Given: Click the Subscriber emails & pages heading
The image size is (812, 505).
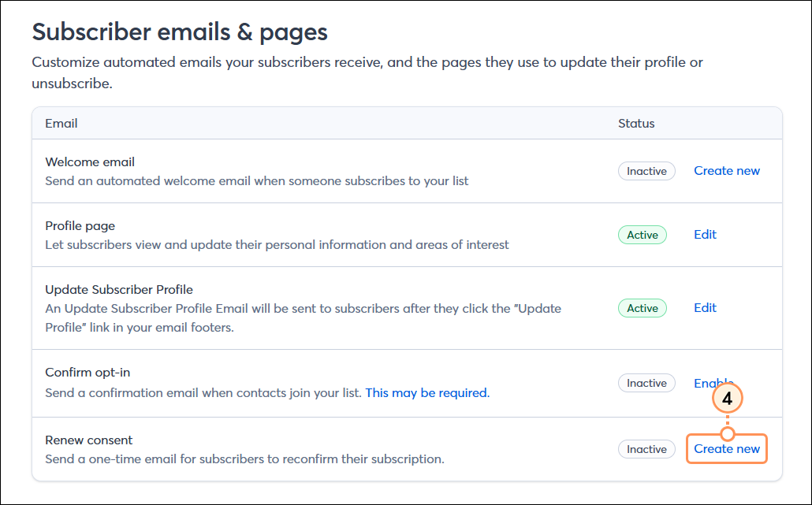Looking at the screenshot, I should (x=179, y=32).
